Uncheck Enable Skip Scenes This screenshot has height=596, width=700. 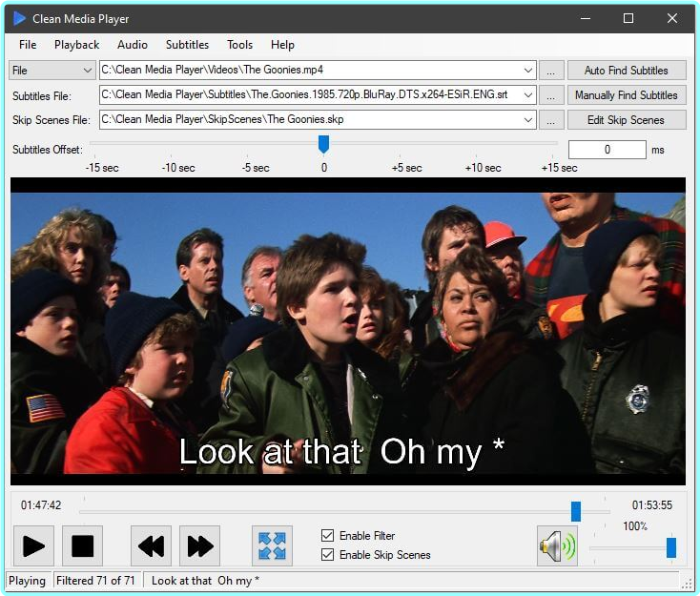[328, 555]
